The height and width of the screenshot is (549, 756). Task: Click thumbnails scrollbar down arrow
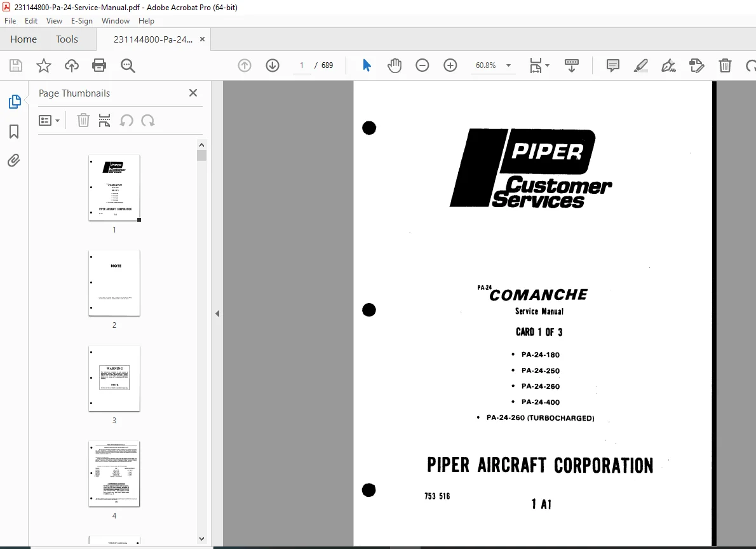[201, 539]
